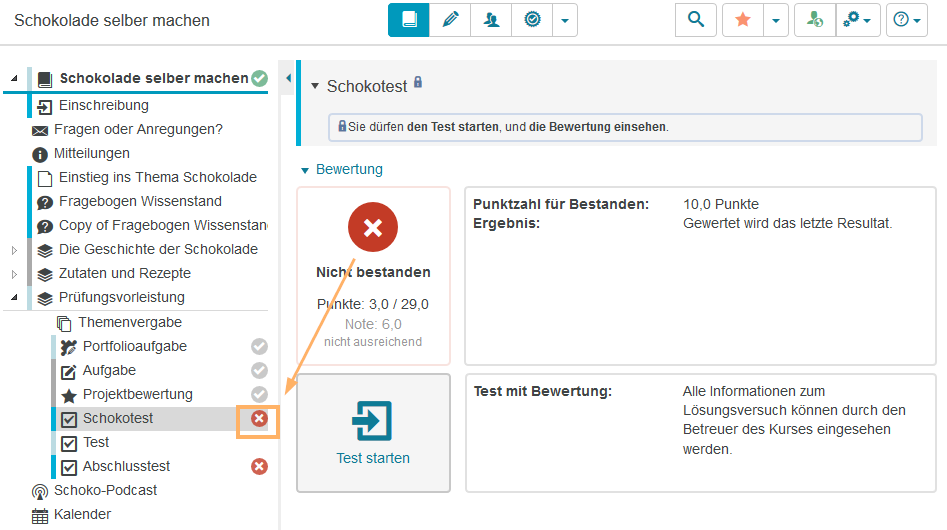Expand Die Geschichte der Schokolade node
The height and width of the screenshot is (530, 947).
[x=14, y=250]
